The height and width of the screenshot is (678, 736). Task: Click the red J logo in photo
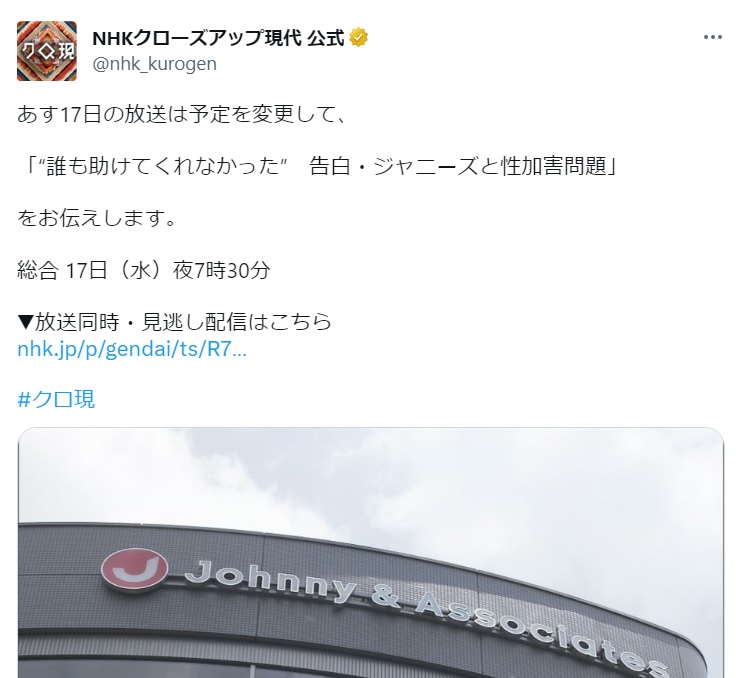[135, 569]
